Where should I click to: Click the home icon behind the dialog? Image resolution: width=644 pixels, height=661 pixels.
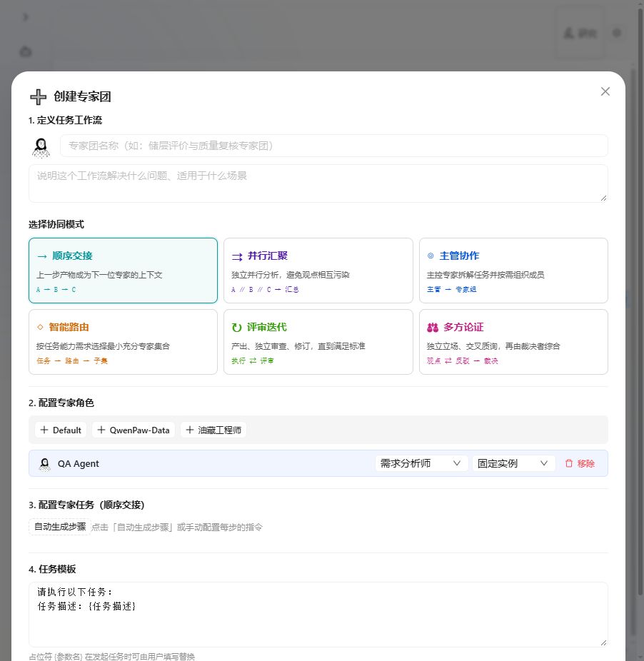[26, 52]
